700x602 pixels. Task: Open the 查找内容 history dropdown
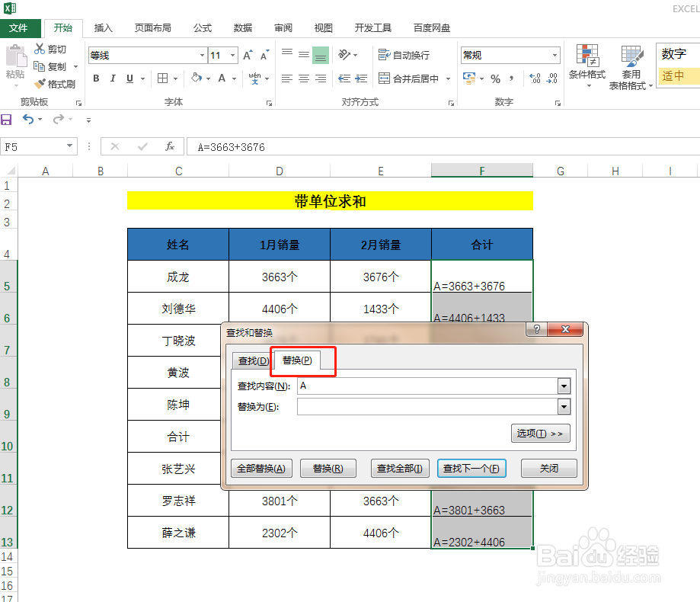tap(563, 386)
